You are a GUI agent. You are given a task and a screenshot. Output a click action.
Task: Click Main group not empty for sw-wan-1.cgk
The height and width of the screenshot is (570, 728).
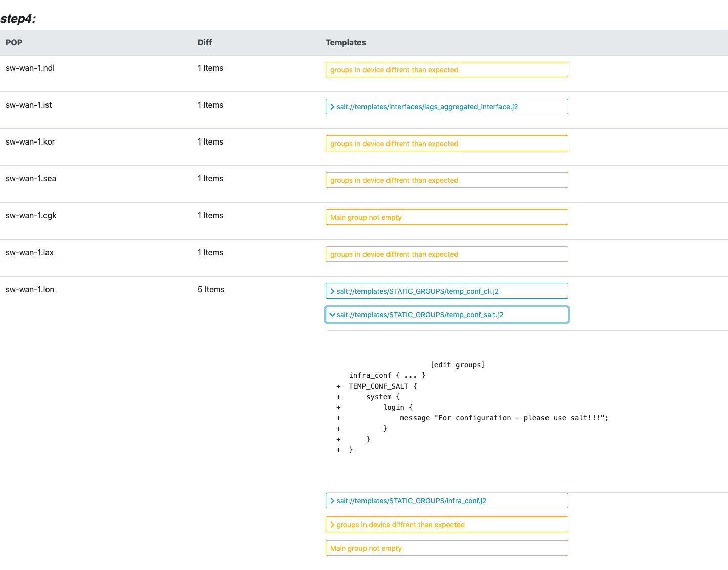pos(446,217)
